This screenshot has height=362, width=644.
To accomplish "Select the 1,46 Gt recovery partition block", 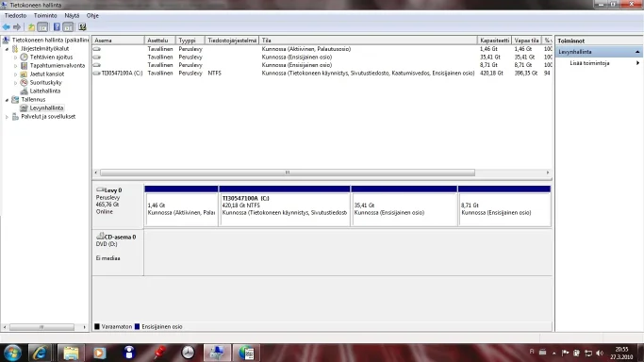I will [181, 206].
